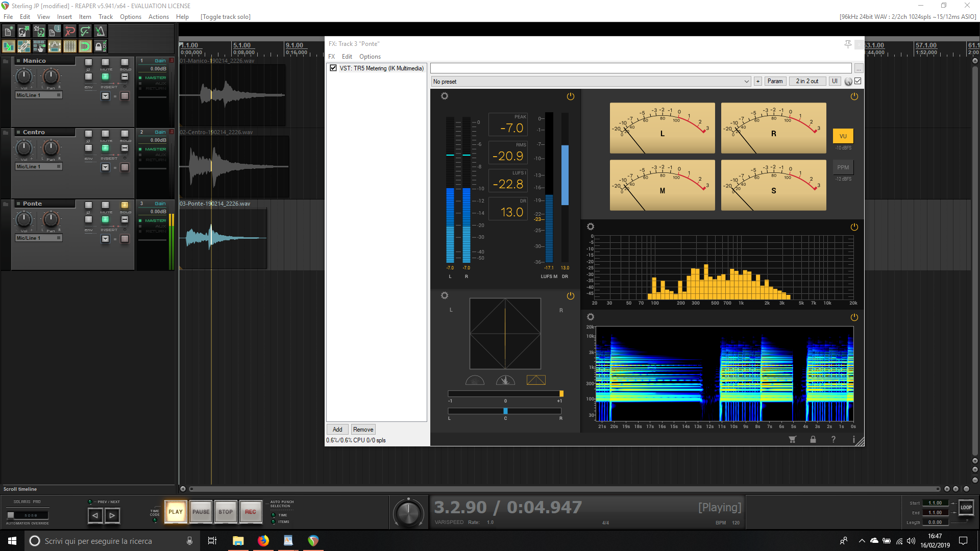Open the plugin shop cart icon

(x=792, y=439)
